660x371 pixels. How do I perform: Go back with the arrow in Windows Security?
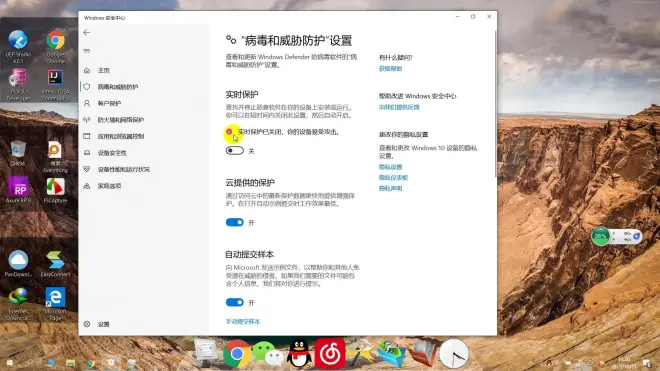87,32
